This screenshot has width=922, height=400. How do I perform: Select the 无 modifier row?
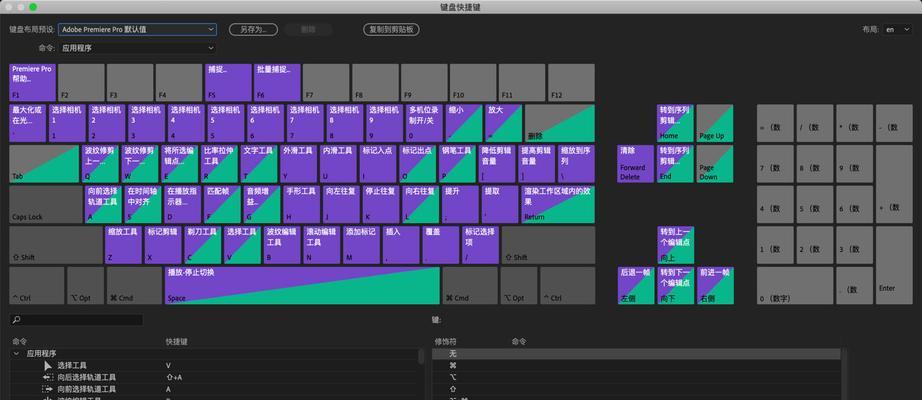coord(636,354)
